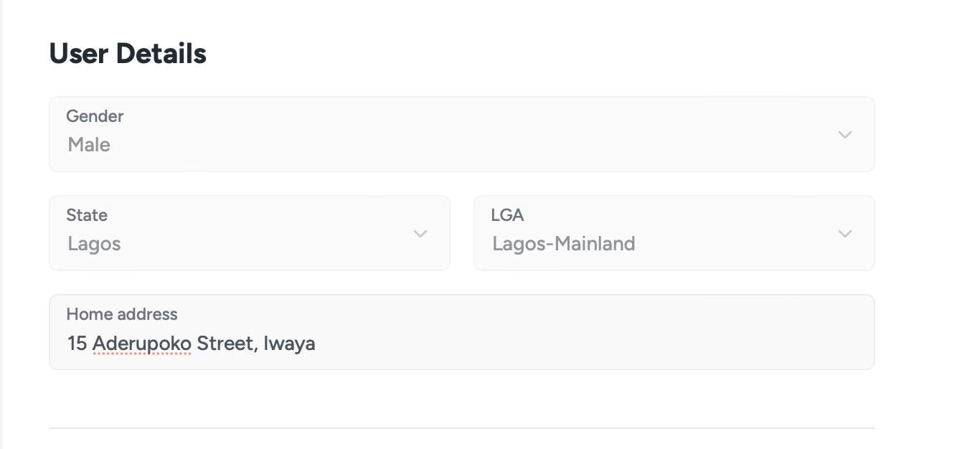Click the State field chevron arrow
The image size is (980, 449).
[420, 234]
